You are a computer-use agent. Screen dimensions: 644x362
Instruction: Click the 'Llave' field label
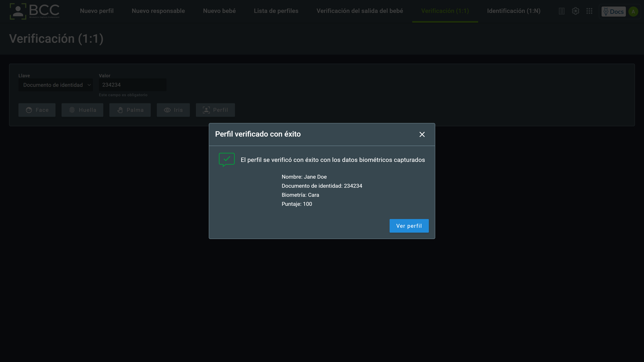24,76
